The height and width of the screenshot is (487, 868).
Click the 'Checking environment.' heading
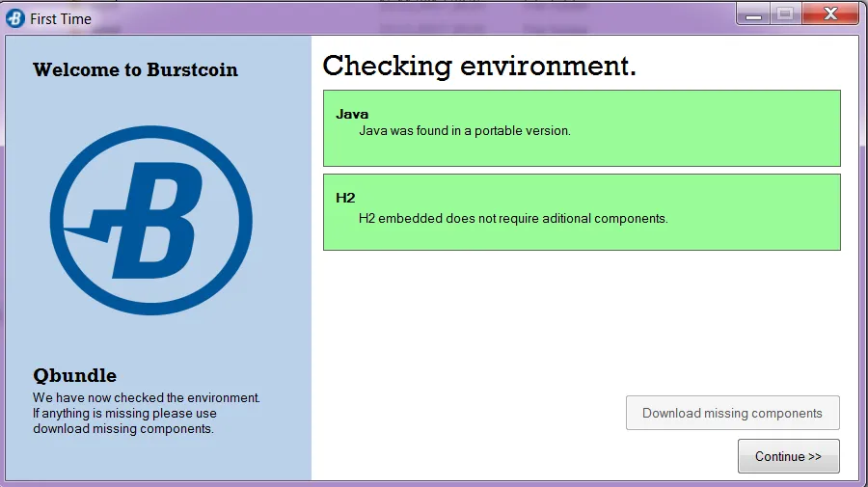pos(479,67)
